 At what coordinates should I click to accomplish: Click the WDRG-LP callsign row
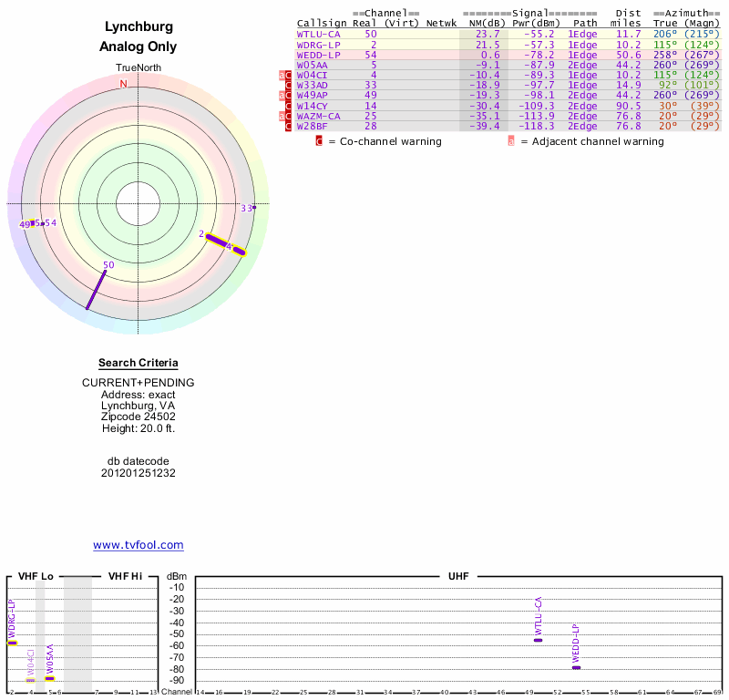pyautogui.click(x=318, y=44)
